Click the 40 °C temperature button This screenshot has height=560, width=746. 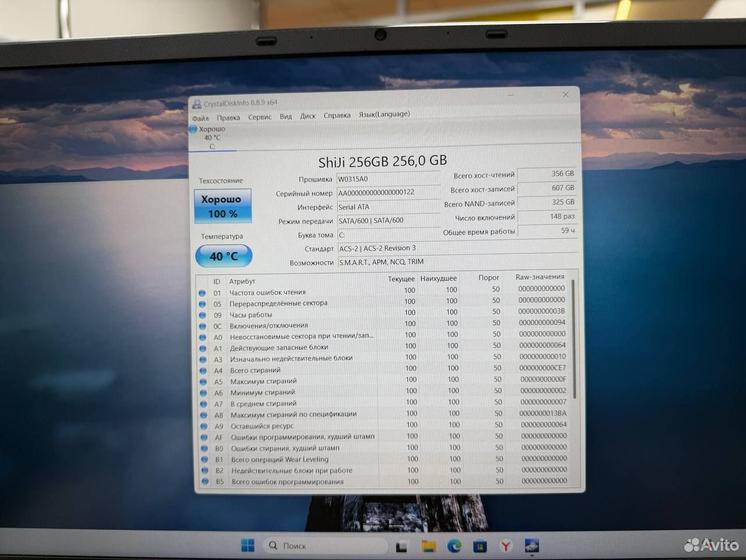[224, 256]
